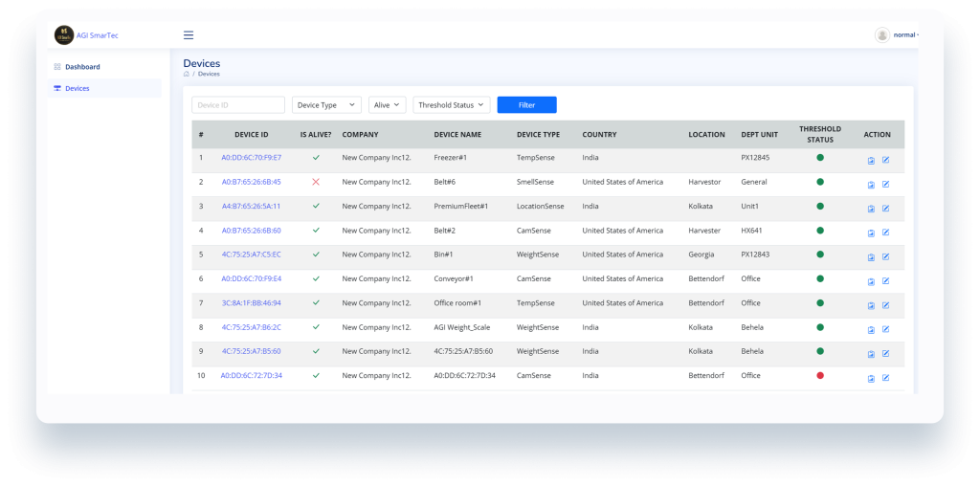Viewport: 980px width, 487px height.
Task: Click the DEVICE TYPE column header
Action: click(538, 134)
